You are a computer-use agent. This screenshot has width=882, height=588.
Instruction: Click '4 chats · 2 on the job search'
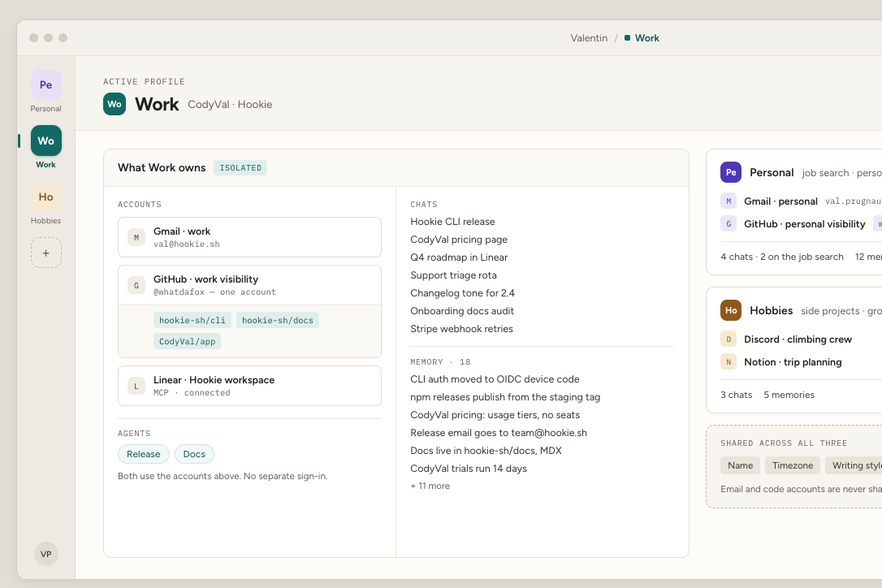[782, 257]
